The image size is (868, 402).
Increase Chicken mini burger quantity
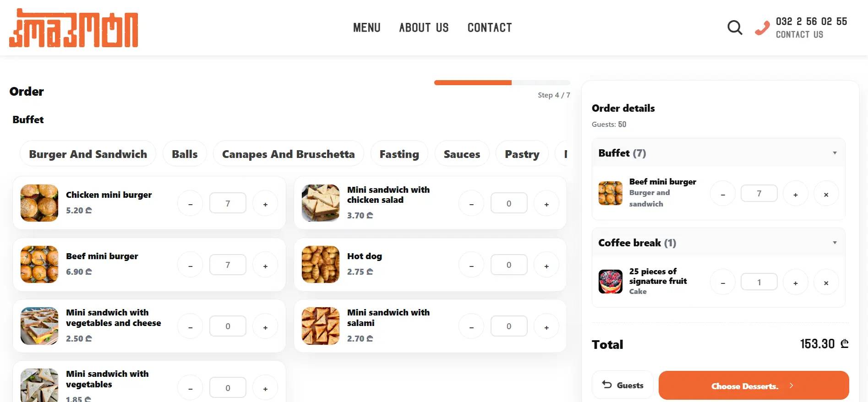click(x=265, y=203)
